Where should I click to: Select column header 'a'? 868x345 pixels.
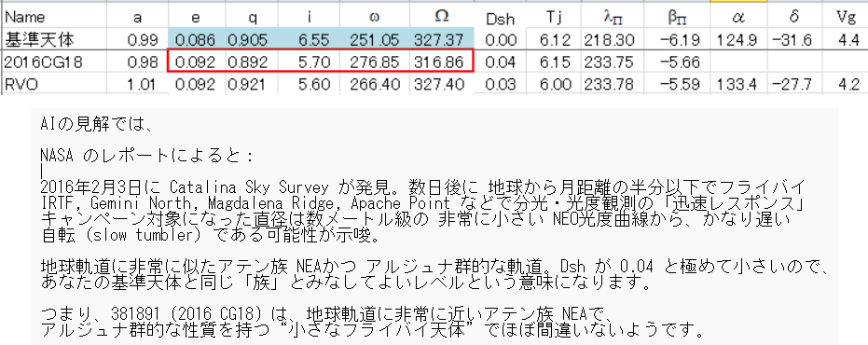point(138,17)
